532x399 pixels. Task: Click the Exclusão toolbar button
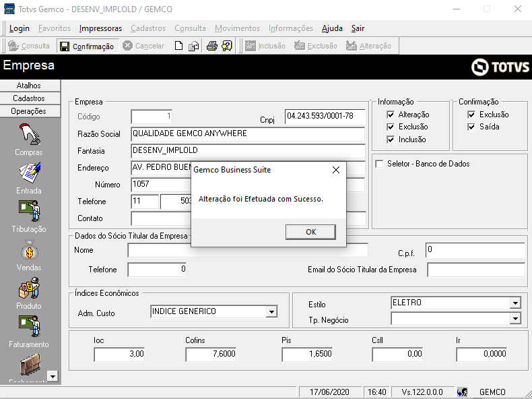coord(316,46)
